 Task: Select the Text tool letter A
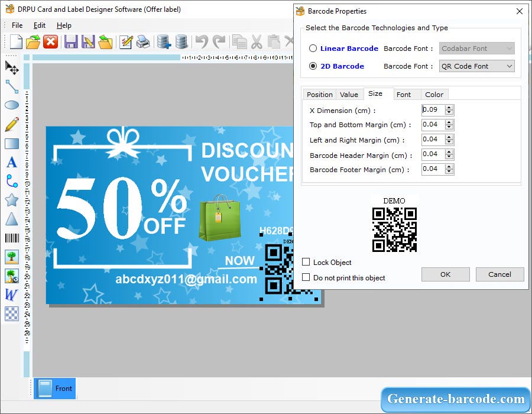pyautogui.click(x=12, y=162)
